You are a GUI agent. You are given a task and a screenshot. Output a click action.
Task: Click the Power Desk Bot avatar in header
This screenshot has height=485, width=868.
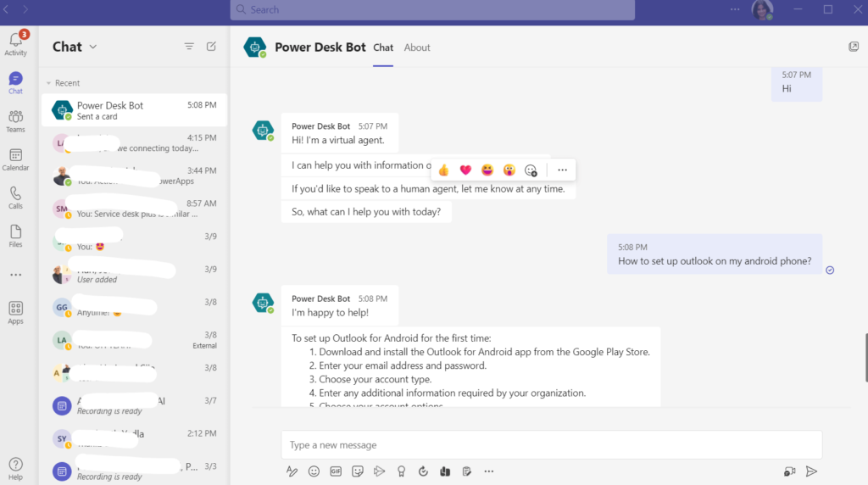coord(254,47)
